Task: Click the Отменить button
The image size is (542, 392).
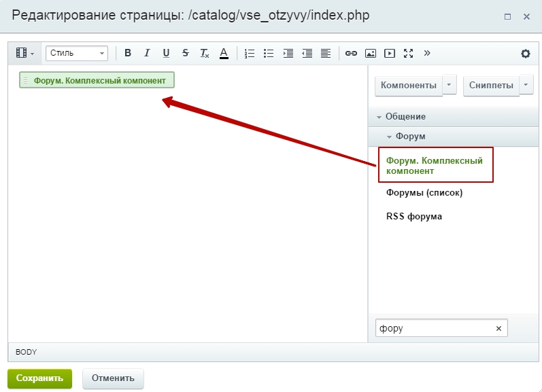Action: click(x=113, y=378)
